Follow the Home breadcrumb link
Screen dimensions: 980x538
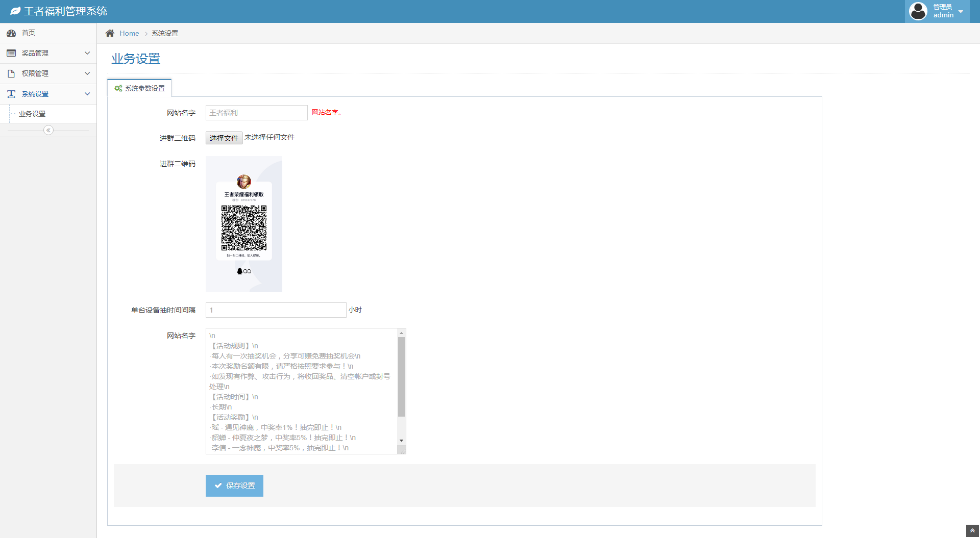point(129,33)
